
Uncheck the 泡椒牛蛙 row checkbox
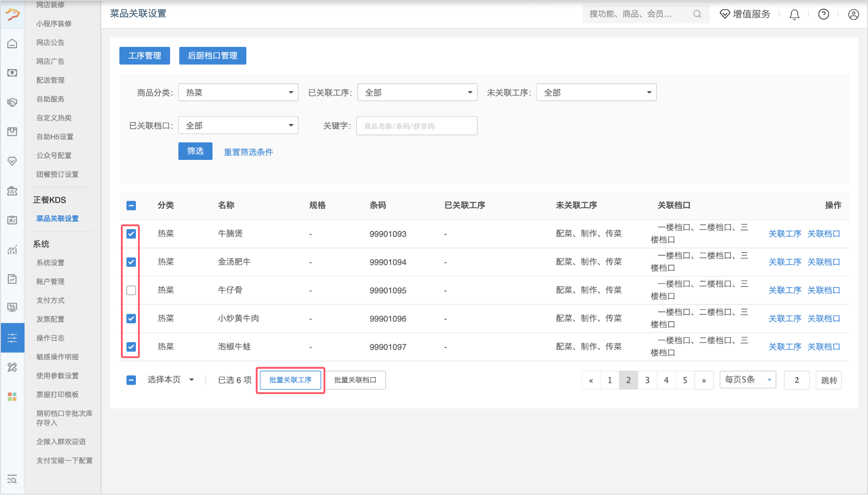pos(131,346)
